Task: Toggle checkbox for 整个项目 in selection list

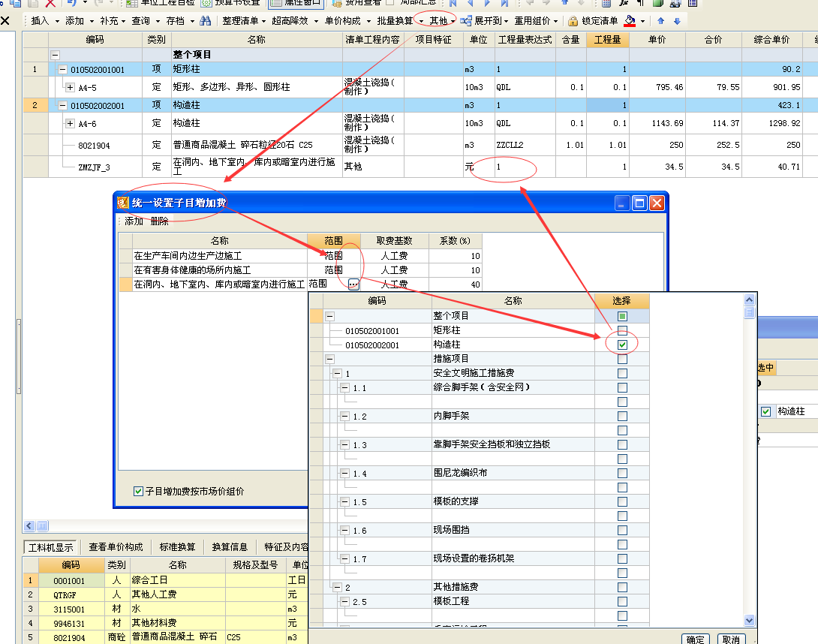Action: pyautogui.click(x=622, y=316)
